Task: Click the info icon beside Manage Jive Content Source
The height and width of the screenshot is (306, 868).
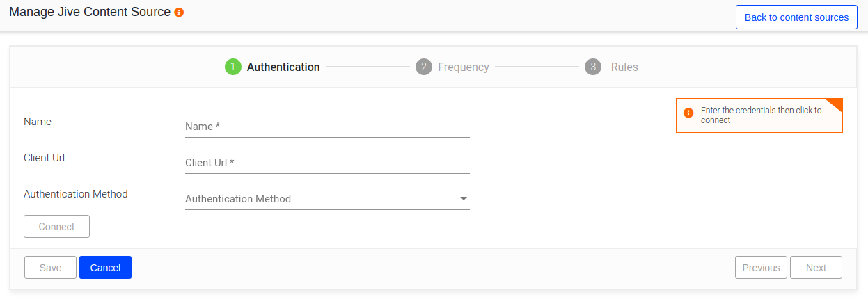Action: click(x=179, y=13)
